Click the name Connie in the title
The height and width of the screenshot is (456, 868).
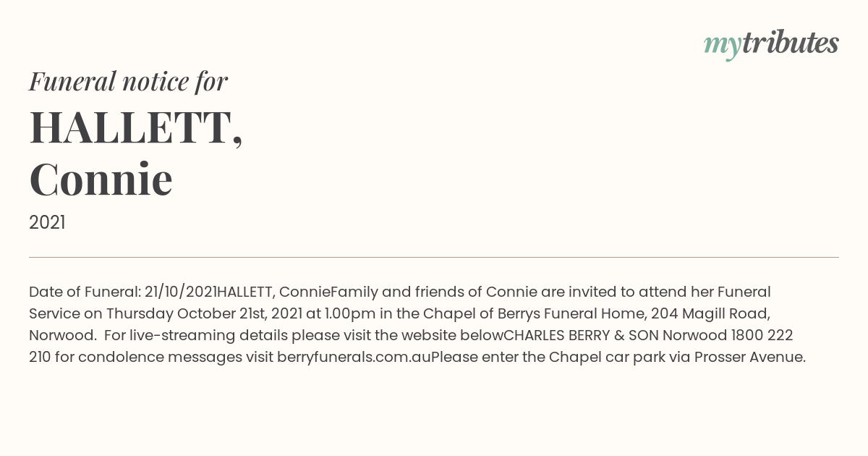pyautogui.click(x=101, y=180)
